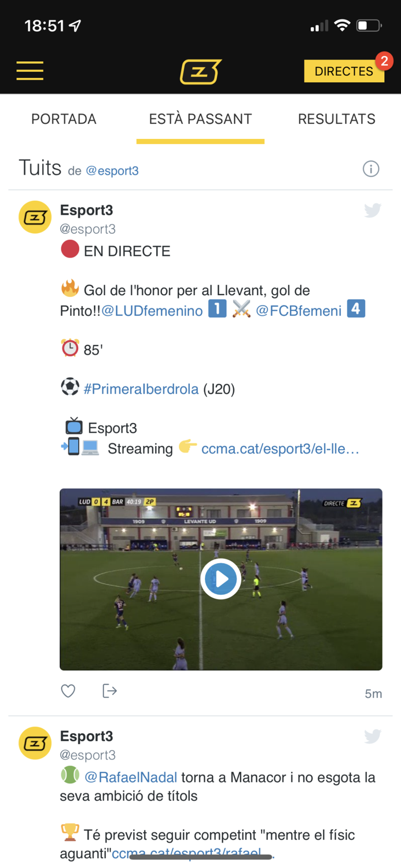
Task: Like the first tweet with heart icon
Action: pos(68,691)
